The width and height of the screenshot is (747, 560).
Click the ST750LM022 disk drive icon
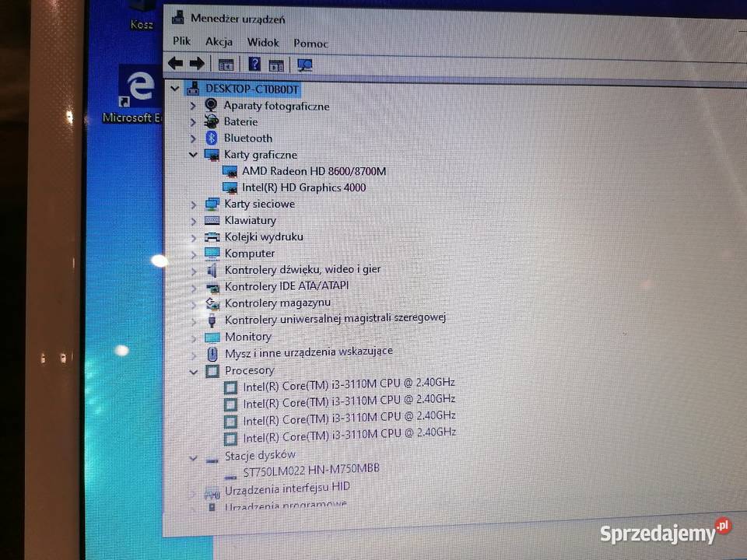coord(230,476)
